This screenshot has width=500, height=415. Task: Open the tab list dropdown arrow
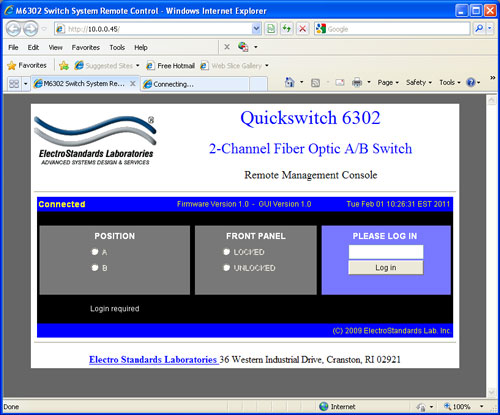pos(25,84)
